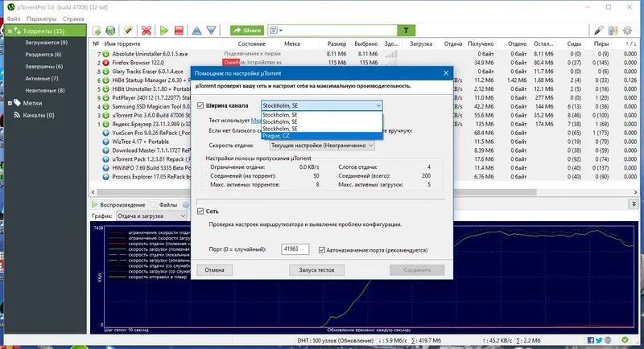Click DHT: 500 узлов status bar text
Viewport: 644px width, 349px height.
(x=335, y=340)
